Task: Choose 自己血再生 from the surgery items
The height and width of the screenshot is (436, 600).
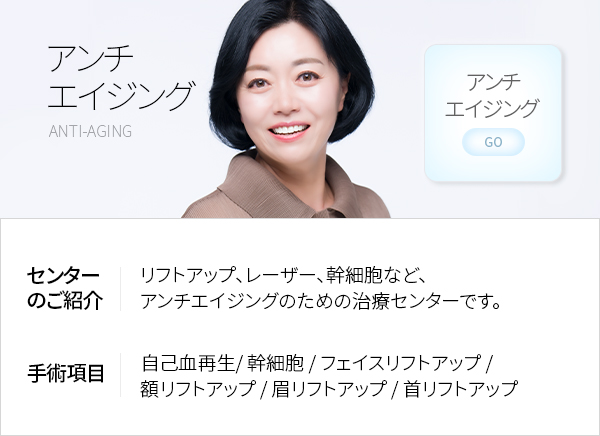Action: (x=188, y=363)
